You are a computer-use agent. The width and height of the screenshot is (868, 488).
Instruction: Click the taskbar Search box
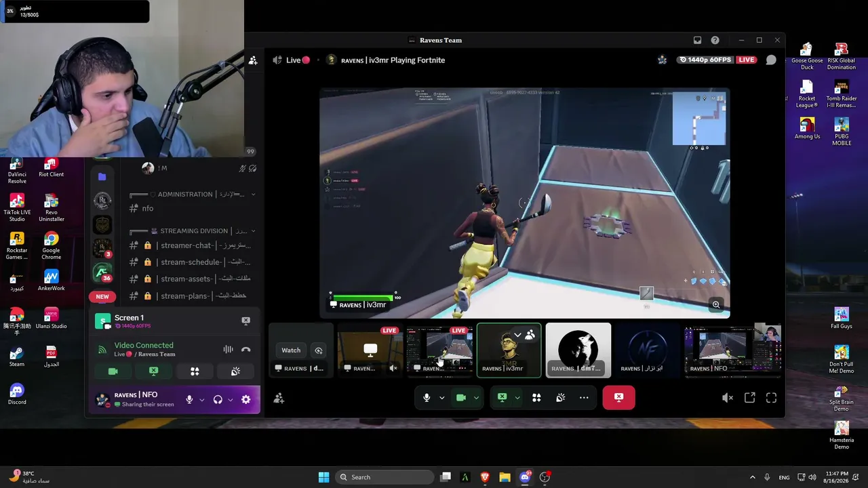(x=384, y=477)
